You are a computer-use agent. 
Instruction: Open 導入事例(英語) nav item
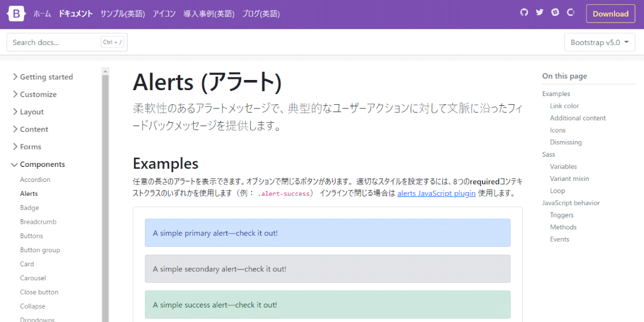(209, 14)
